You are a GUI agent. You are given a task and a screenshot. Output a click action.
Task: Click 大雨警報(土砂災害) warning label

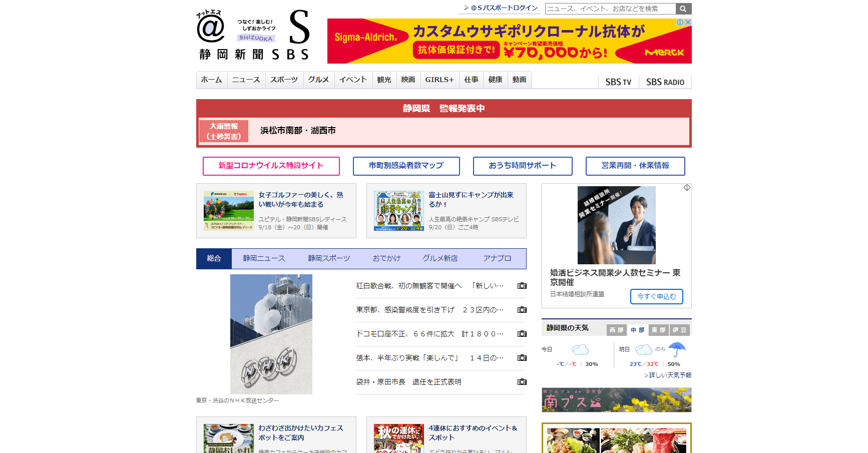[224, 131]
